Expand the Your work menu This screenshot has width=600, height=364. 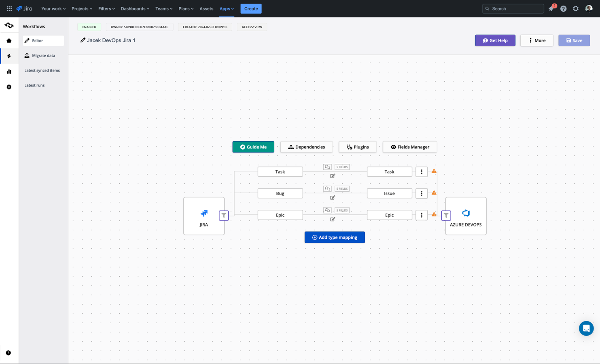[53, 8]
